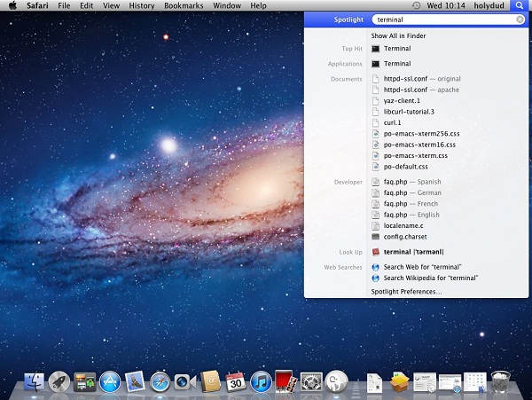Viewport: 532px width, 400px height.
Task: Select Show All in Finder
Action: 398,35
